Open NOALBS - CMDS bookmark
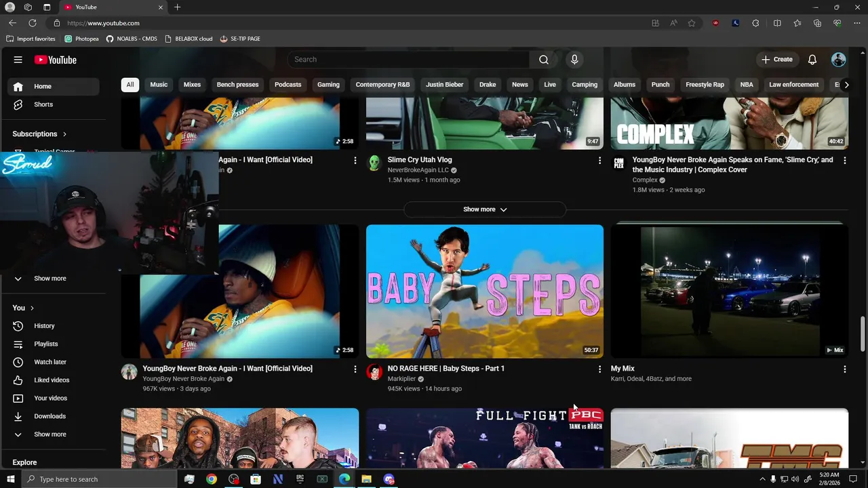Image resolution: width=868 pixels, height=488 pixels. point(132,39)
